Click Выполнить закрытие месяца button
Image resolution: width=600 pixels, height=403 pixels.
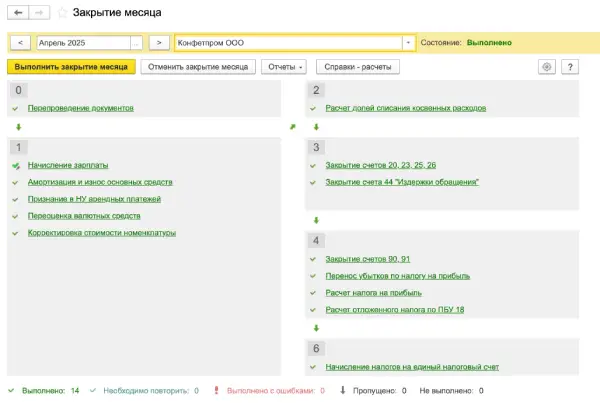[x=71, y=67]
